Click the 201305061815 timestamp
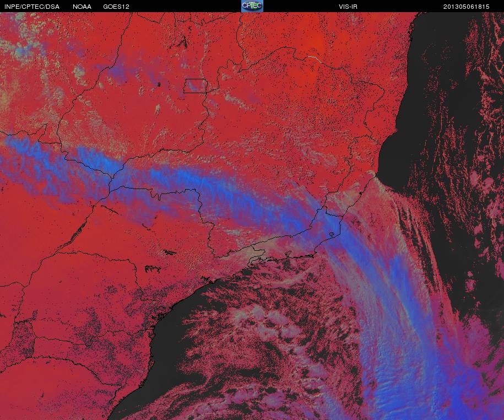Viewport: 504px width, 420px height. click(466, 7)
